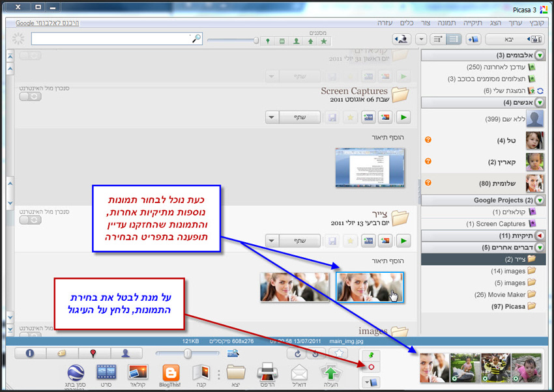The image size is (554, 392).
Task: Play slideshow of Screen Captures folder
Action: pos(403,117)
